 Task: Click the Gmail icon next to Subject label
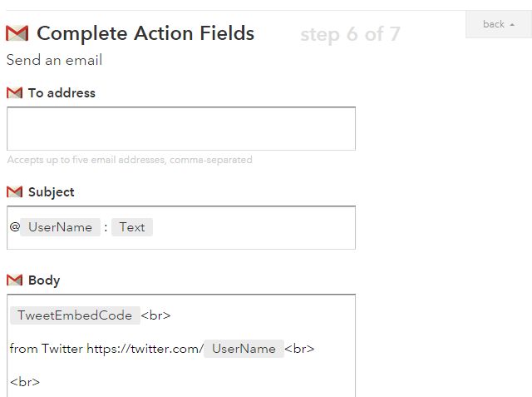(14, 191)
